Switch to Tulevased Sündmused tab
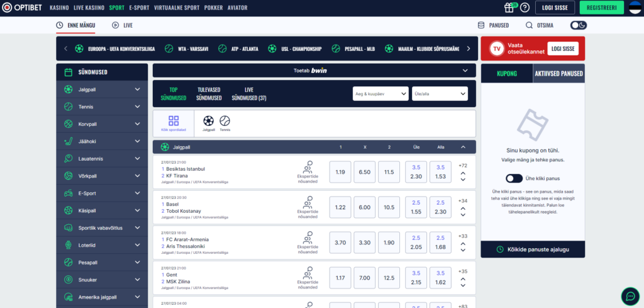Screen dimensions: 644x308 pyautogui.click(x=209, y=94)
